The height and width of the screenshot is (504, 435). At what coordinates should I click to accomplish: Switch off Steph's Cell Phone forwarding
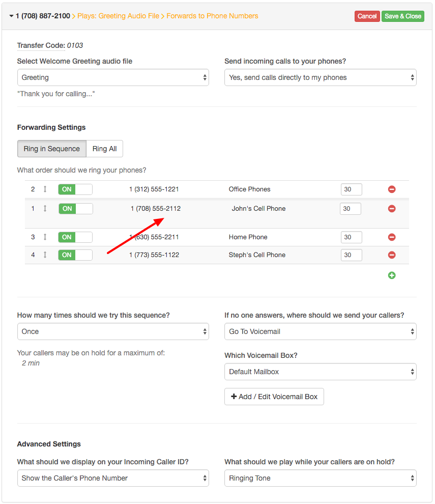click(x=75, y=255)
